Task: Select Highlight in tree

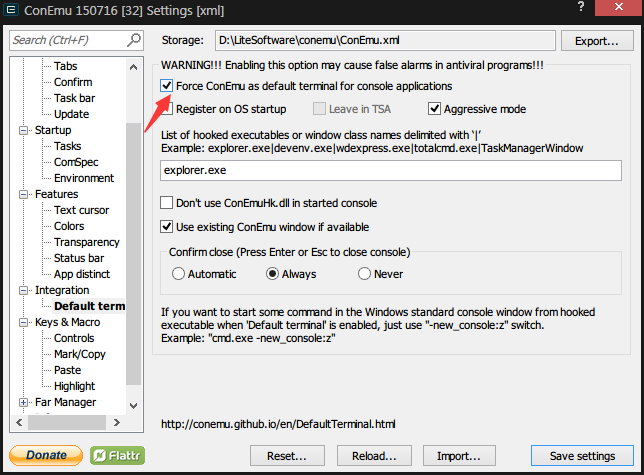Action: [74, 386]
